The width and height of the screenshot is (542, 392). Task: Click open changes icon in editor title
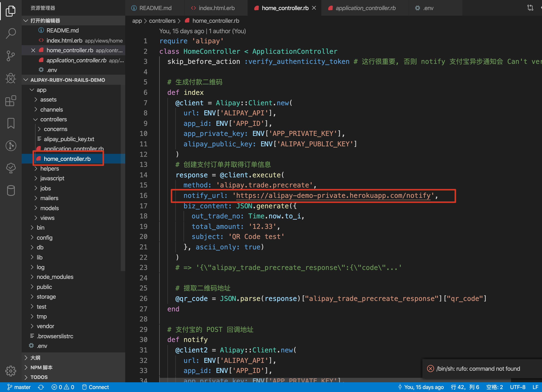[x=530, y=8]
